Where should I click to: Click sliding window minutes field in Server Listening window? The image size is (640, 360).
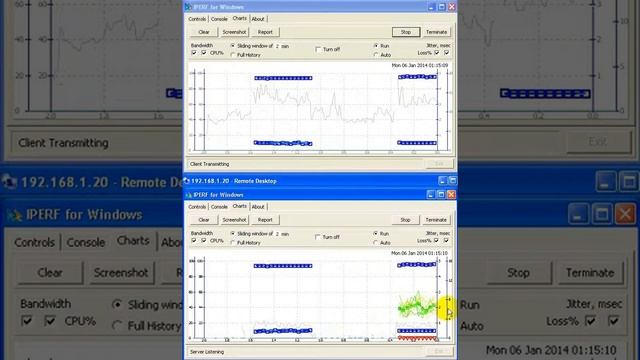tap(277, 234)
